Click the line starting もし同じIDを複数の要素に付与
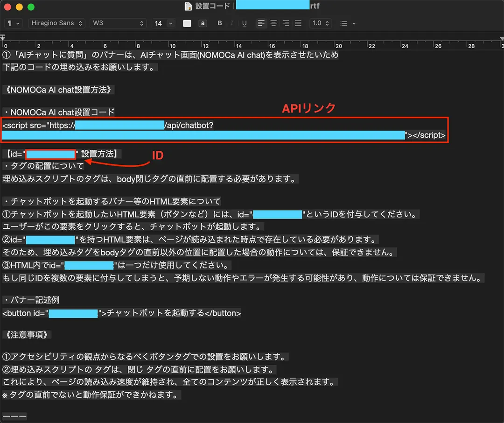Screen dimensions: 504x423 tap(243, 278)
